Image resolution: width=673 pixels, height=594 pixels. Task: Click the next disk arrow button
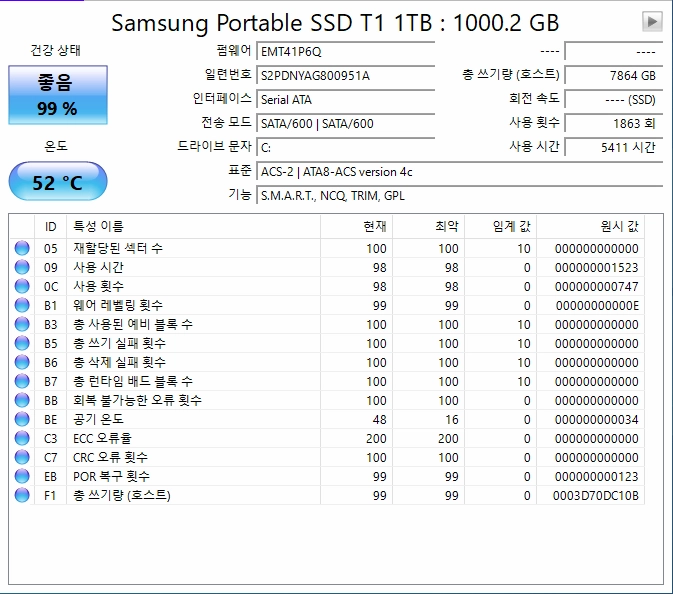pyautogui.click(x=652, y=21)
